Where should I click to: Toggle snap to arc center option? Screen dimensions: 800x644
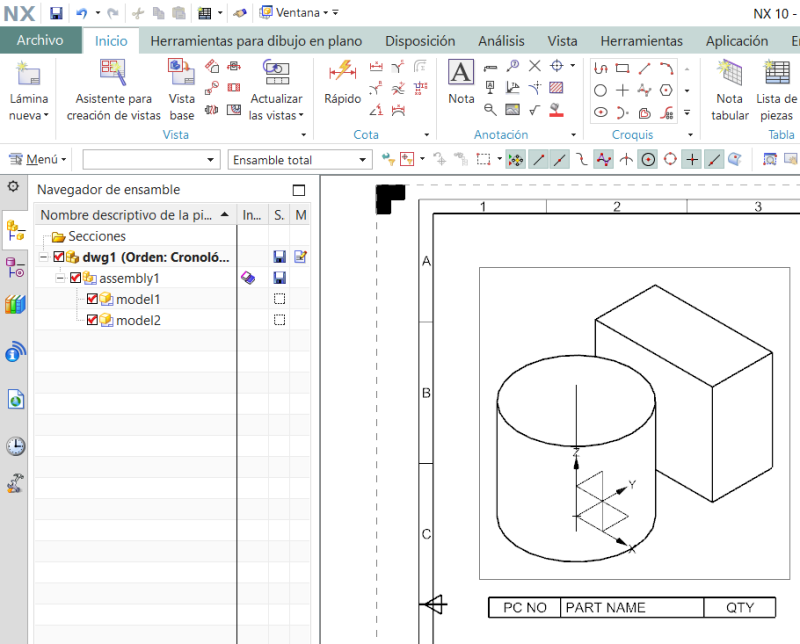tap(648, 160)
